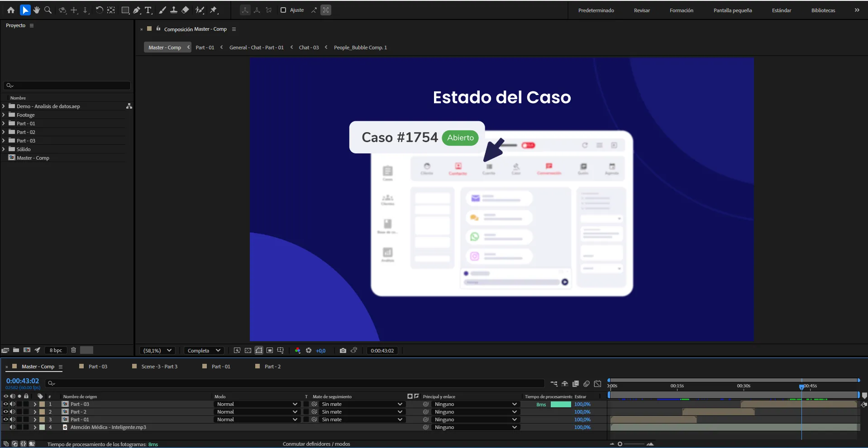Delete selected project item trash icon

pyautogui.click(x=73, y=350)
